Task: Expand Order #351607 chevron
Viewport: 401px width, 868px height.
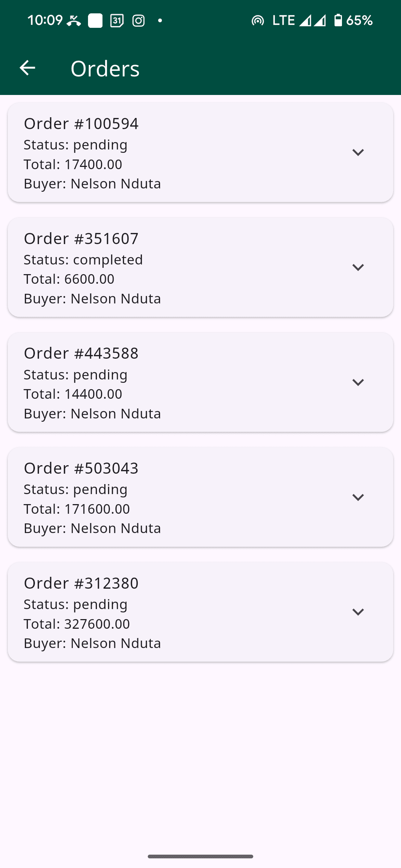Action: (x=358, y=267)
